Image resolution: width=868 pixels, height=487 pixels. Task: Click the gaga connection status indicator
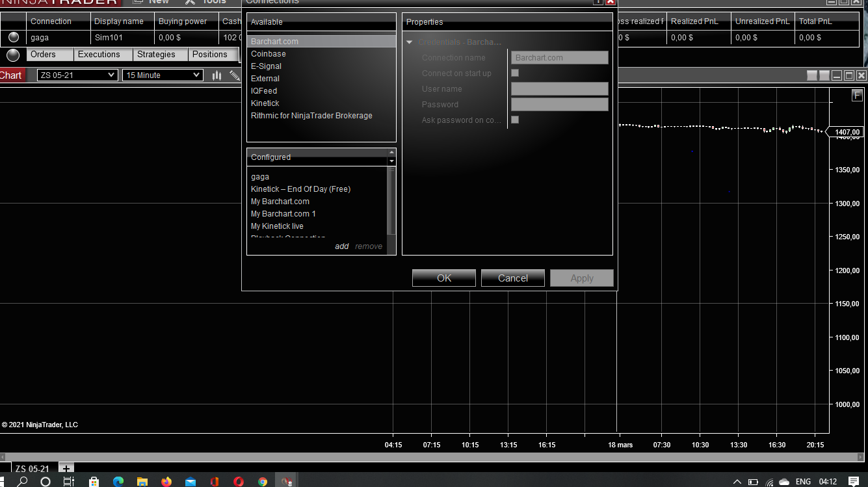tap(14, 38)
